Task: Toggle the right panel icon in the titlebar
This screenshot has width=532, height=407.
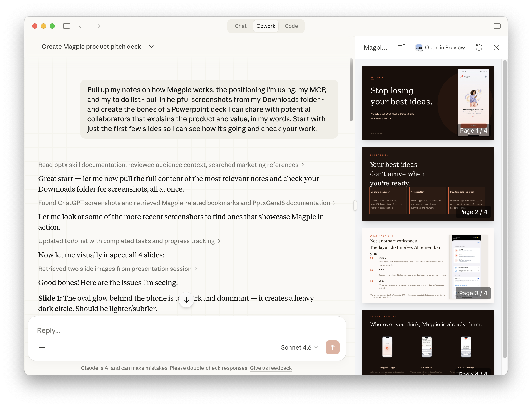Action: tap(497, 26)
